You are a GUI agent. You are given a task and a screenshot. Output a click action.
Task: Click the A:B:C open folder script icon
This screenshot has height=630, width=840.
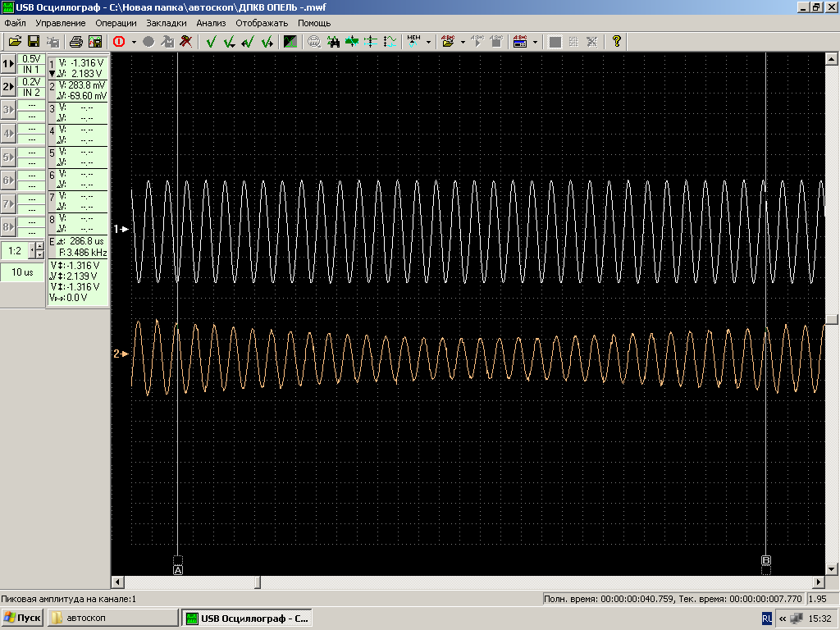click(448, 41)
